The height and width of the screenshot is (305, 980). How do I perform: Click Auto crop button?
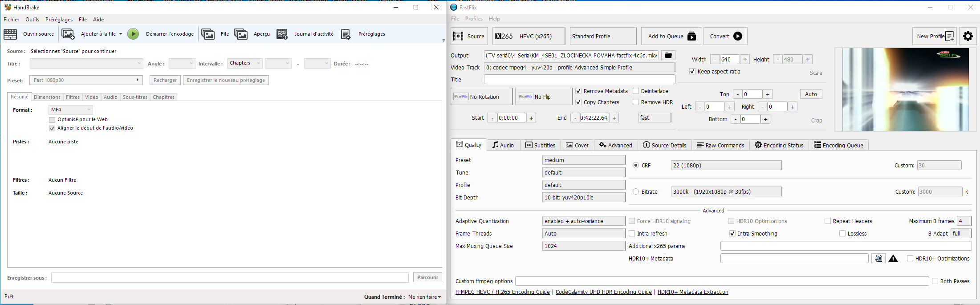(x=811, y=94)
